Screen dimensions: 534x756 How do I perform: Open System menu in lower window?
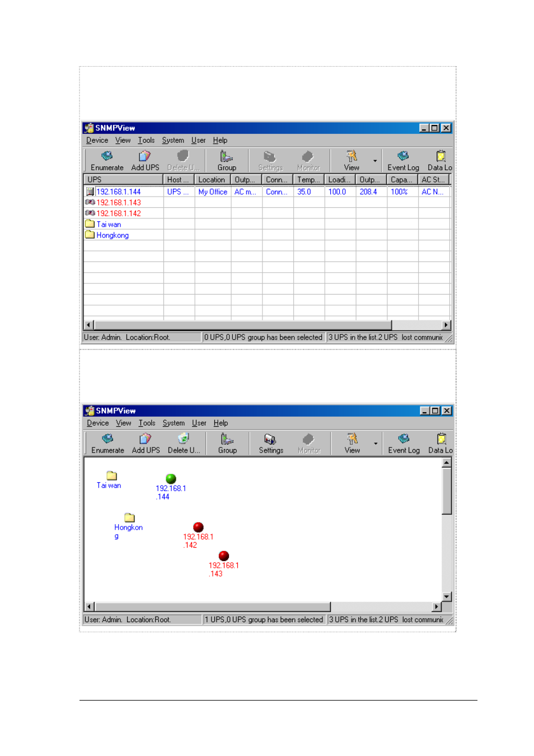[x=174, y=423]
